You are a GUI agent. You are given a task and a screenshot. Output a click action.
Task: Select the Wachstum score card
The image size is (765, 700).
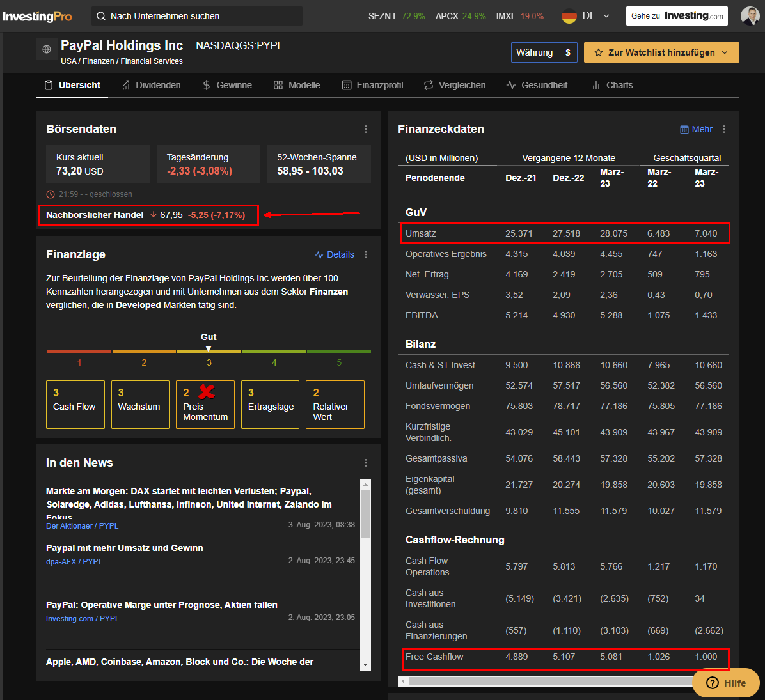coord(140,405)
